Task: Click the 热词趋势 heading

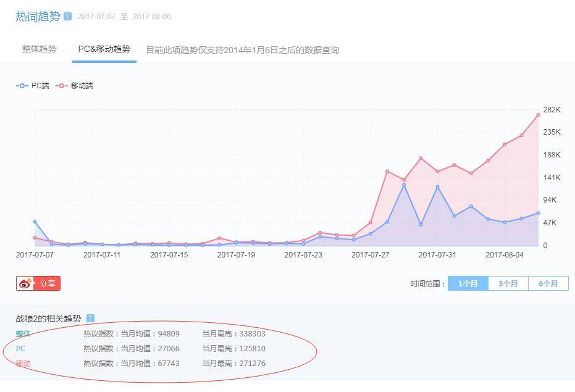Action: (38, 17)
